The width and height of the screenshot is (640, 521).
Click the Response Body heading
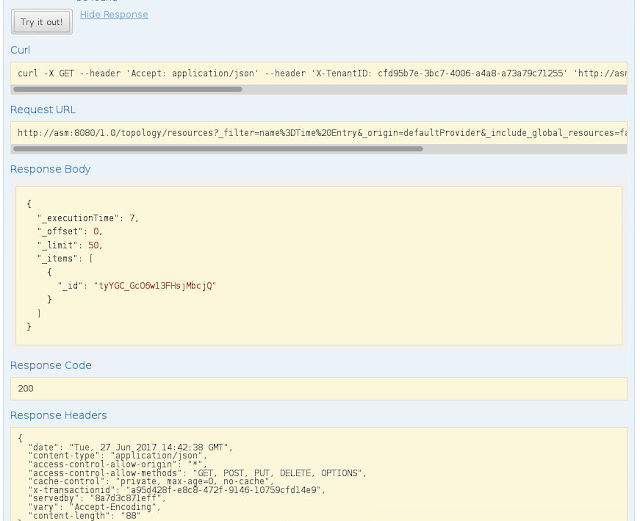click(50, 169)
